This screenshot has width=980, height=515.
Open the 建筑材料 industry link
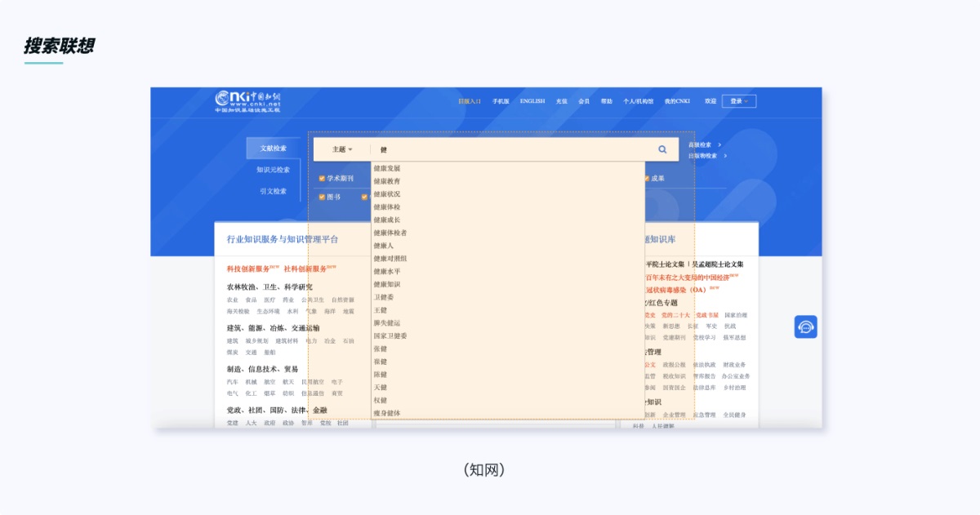click(x=287, y=340)
